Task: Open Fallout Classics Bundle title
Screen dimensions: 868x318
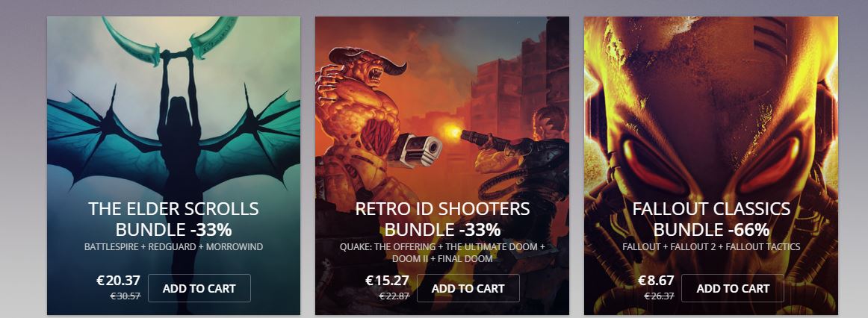Action: [x=711, y=219]
